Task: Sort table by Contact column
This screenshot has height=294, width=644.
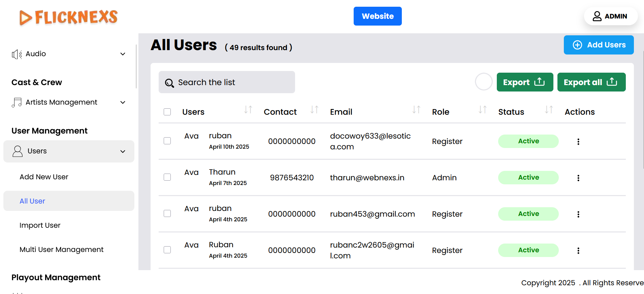Action: point(314,110)
